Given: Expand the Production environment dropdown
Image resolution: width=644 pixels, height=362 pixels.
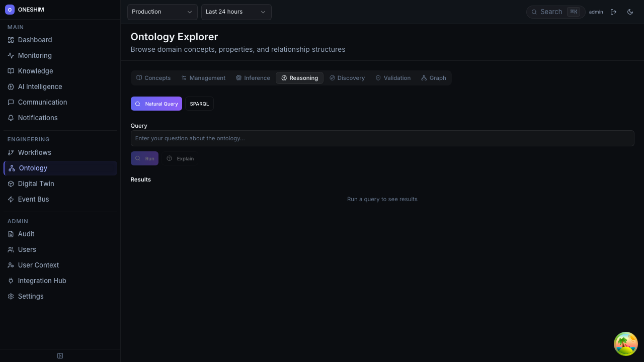Looking at the screenshot, I should coord(162,12).
